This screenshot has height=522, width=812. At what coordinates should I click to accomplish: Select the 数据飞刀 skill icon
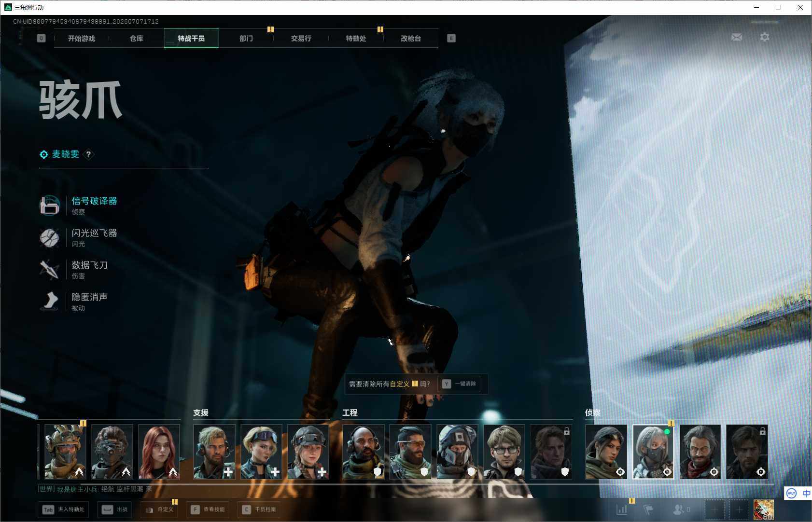tap(49, 270)
